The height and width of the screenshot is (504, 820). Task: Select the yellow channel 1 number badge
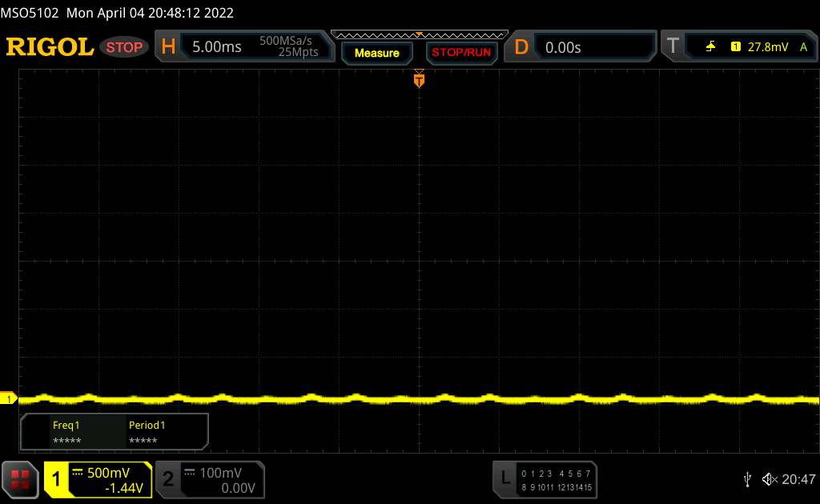56,479
